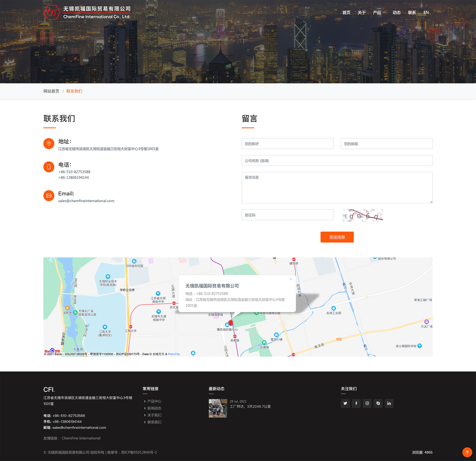The width and height of the screenshot is (476, 461).
Task: Click the LinkedIn footer icon
Action: (389, 403)
